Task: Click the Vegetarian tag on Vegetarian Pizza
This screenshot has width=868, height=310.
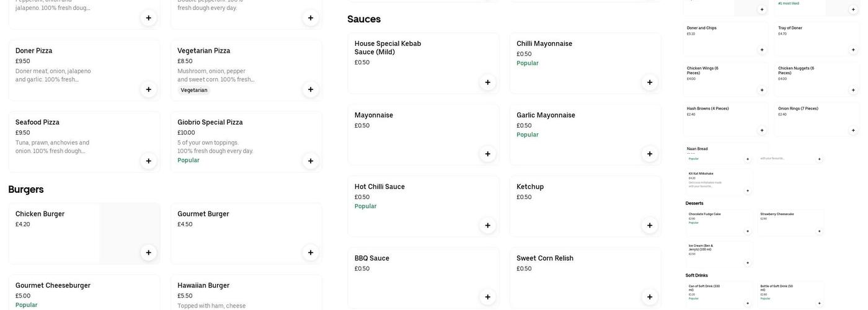Action: pyautogui.click(x=194, y=91)
